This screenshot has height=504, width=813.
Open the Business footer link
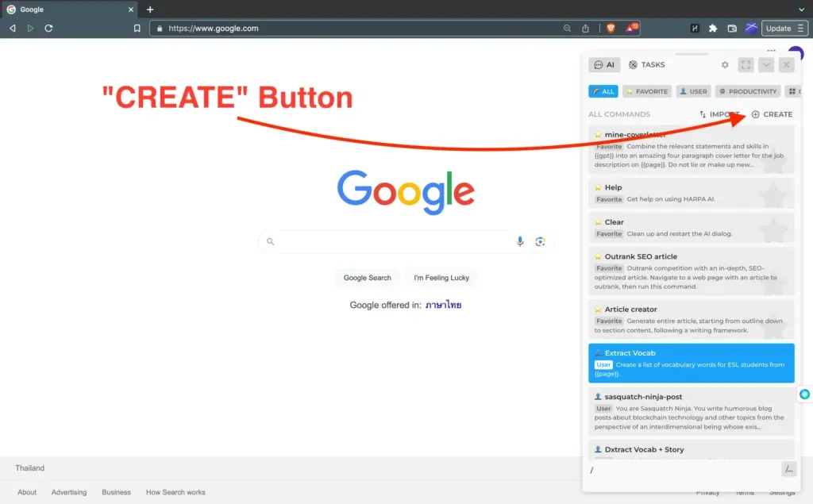(x=116, y=492)
